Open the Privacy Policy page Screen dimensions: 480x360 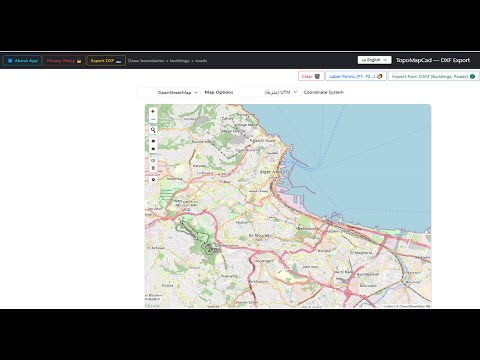(x=64, y=61)
